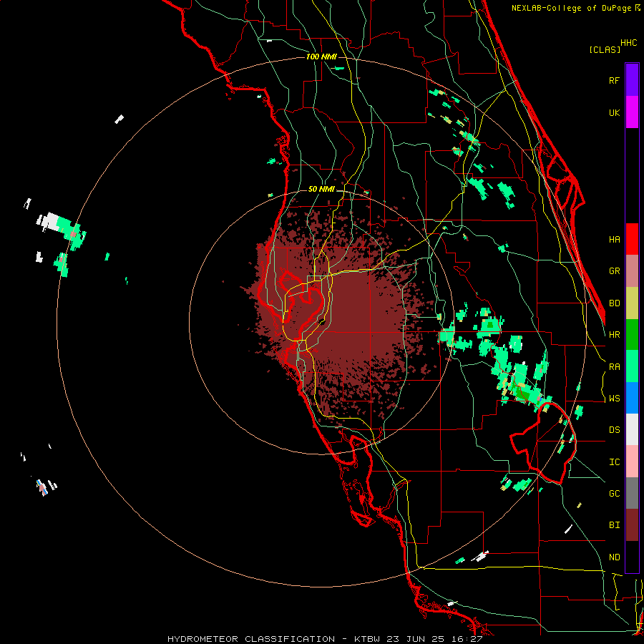Click the magenta UK color swatch

[x=632, y=112]
